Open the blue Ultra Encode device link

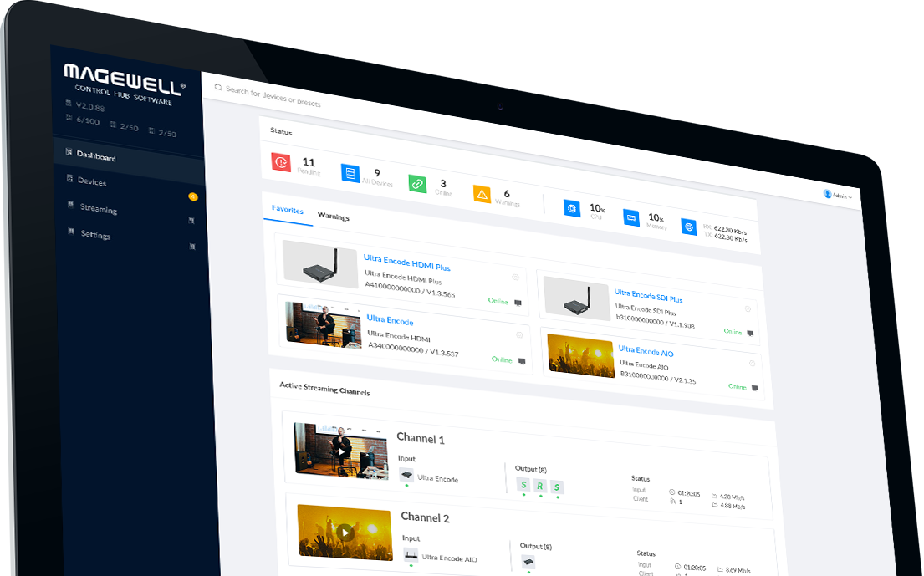(x=391, y=320)
